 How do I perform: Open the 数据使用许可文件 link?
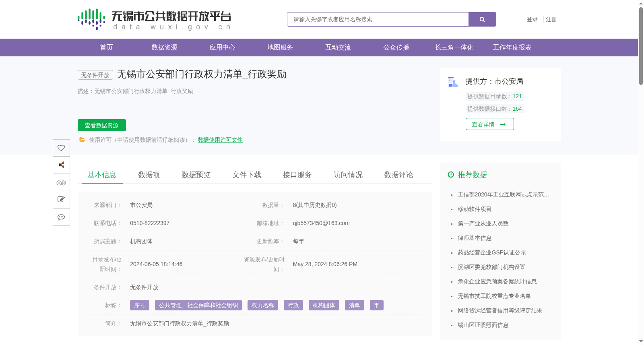(x=220, y=140)
